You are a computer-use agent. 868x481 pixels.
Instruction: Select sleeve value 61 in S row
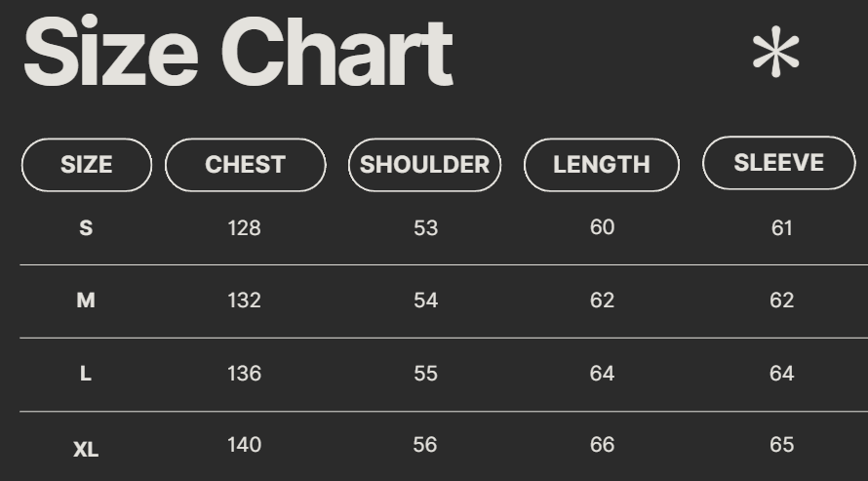[781, 228]
